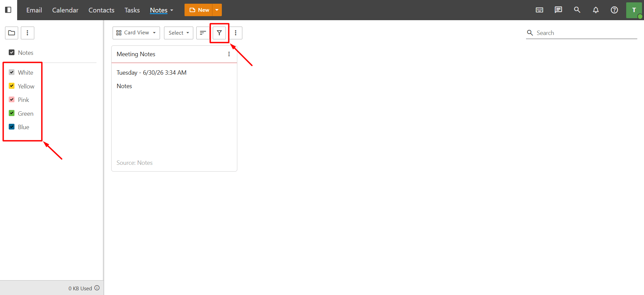Uncheck the Green color filter

pos(12,113)
